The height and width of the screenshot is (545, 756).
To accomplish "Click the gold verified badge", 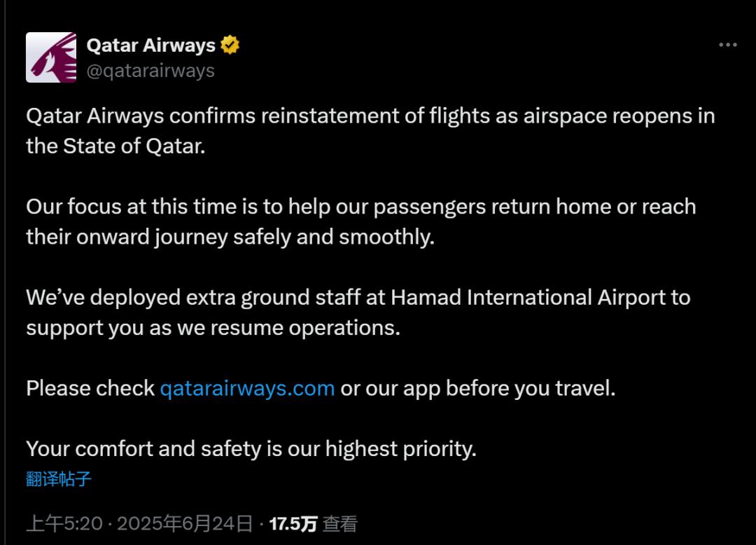I will pos(230,46).
